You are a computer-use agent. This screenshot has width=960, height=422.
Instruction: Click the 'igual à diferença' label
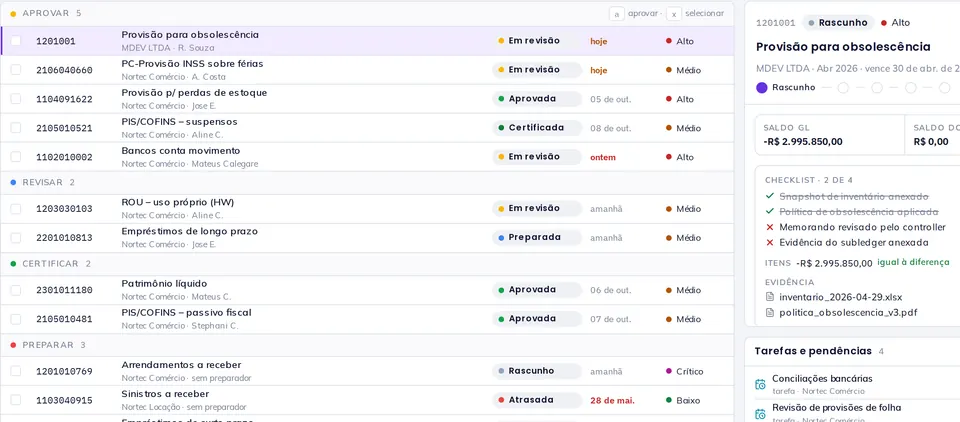(x=913, y=262)
